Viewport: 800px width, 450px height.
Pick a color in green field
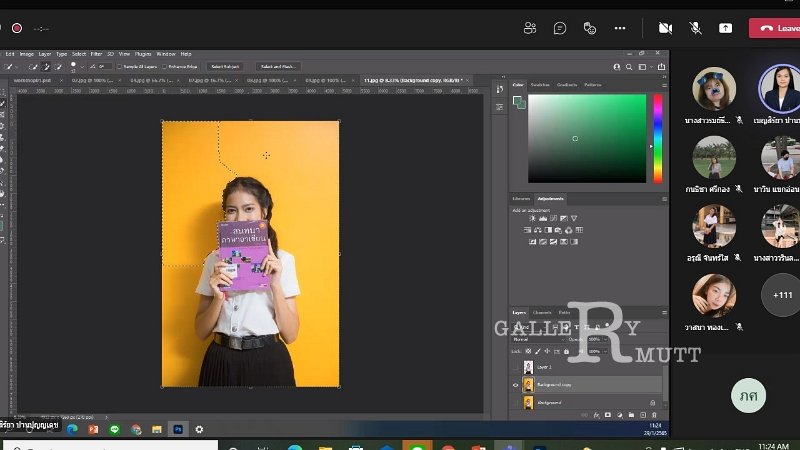(x=587, y=138)
